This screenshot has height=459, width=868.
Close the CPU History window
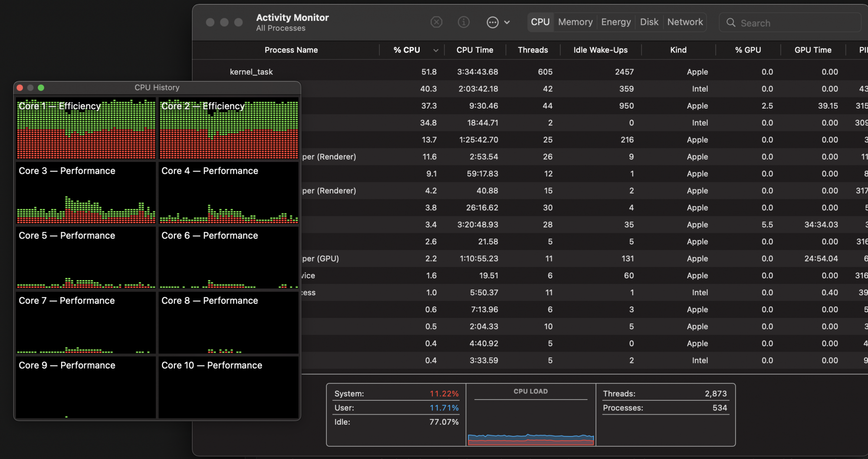pos(20,88)
